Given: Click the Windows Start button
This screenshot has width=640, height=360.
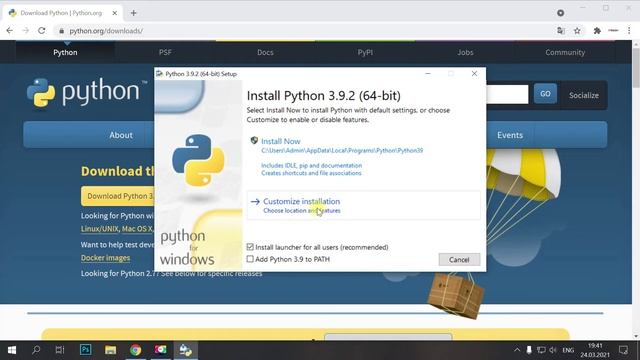Looking at the screenshot, I should pyautogui.click(x=12, y=350).
